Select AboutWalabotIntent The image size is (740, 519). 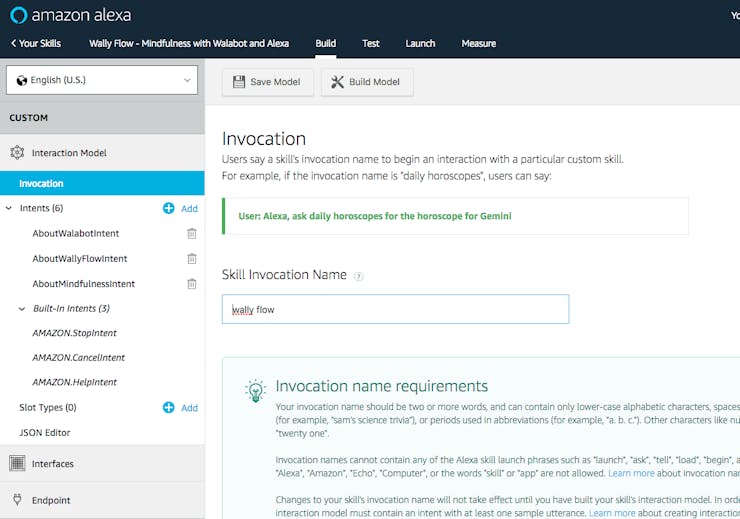pyautogui.click(x=76, y=234)
